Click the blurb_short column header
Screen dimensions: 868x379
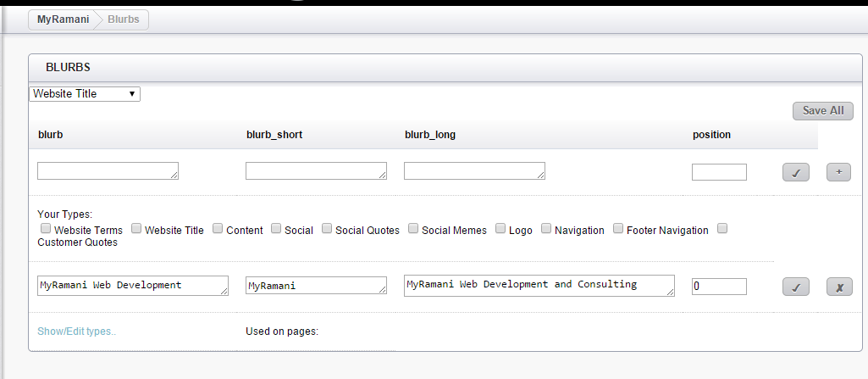click(x=274, y=135)
